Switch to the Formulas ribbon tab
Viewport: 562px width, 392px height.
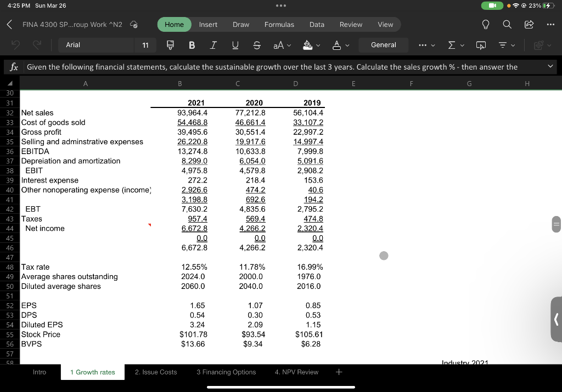point(279,24)
